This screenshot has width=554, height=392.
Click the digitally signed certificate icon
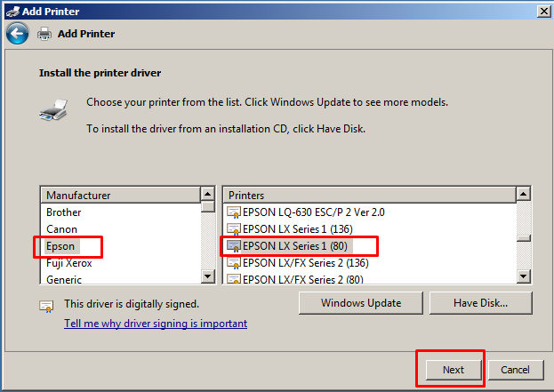46,306
